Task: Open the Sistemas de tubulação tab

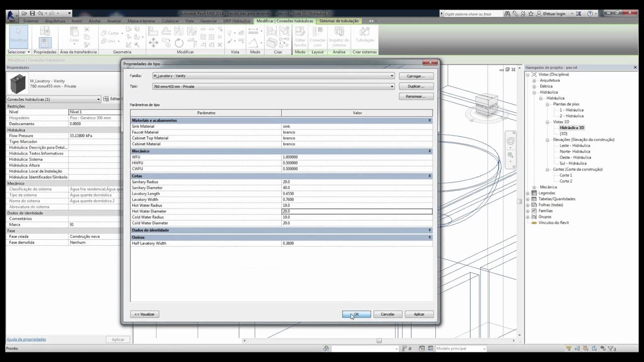Action: (339, 21)
